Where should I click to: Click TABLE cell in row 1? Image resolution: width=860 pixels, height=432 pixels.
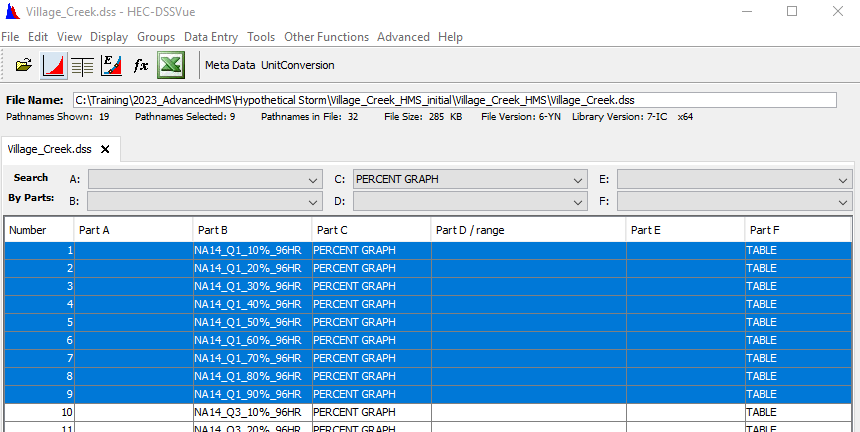(798, 251)
